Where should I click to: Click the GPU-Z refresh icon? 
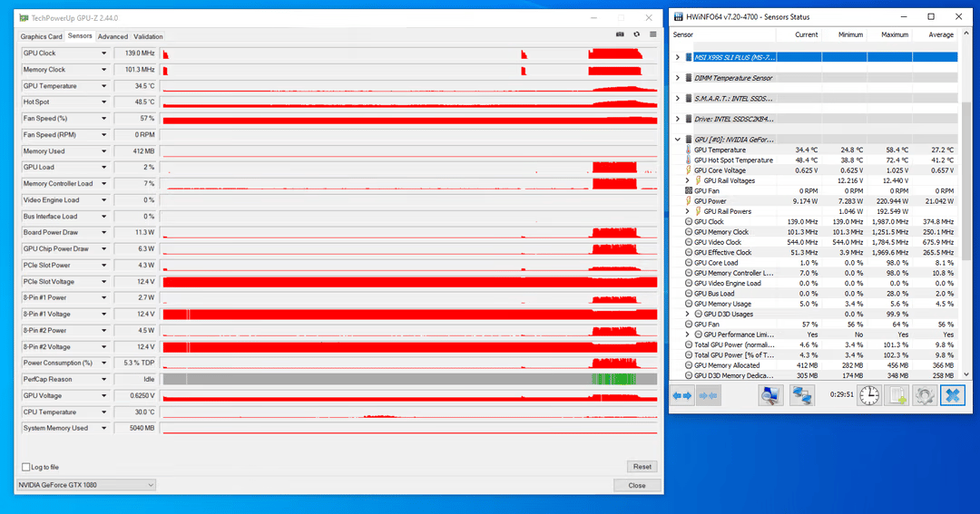click(x=636, y=34)
